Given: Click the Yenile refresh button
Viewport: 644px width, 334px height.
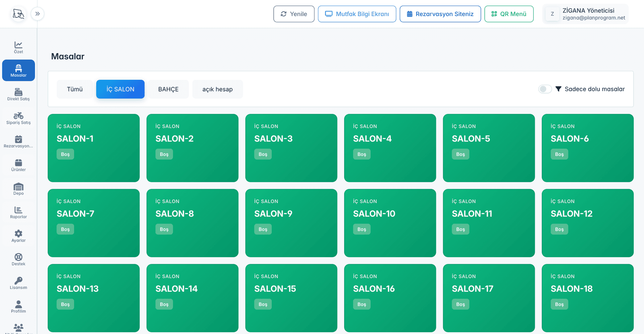Looking at the screenshot, I should click(x=294, y=14).
